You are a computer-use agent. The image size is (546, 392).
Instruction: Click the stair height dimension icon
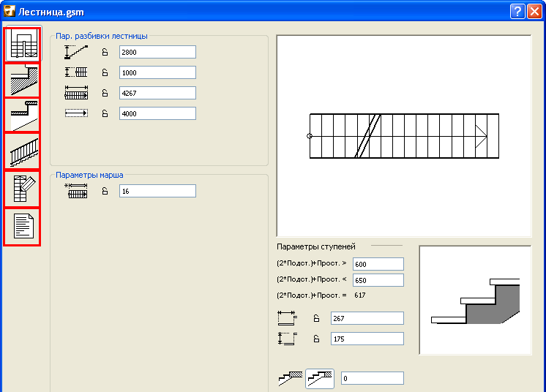76,52
